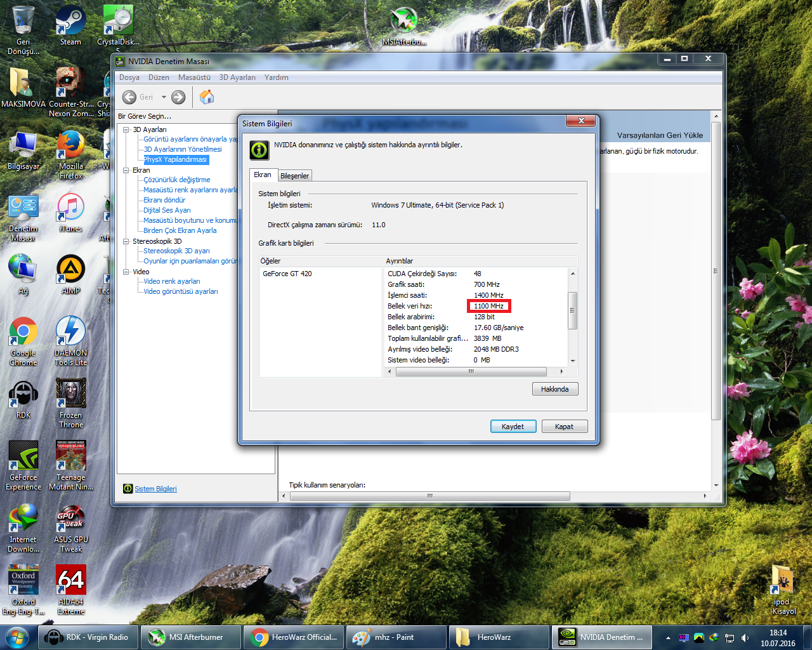Collapse the Video tree node
The width and height of the screenshot is (812, 650).
[126, 272]
